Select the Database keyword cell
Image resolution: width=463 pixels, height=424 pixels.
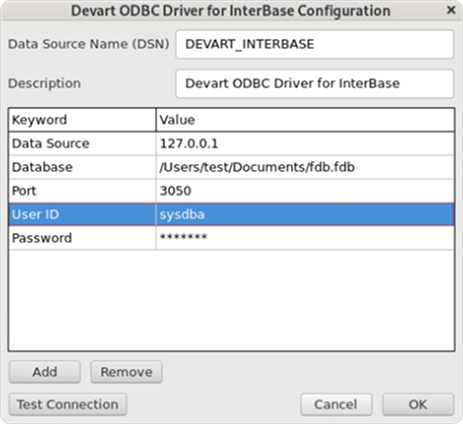pyautogui.click(x=82, y=167)
